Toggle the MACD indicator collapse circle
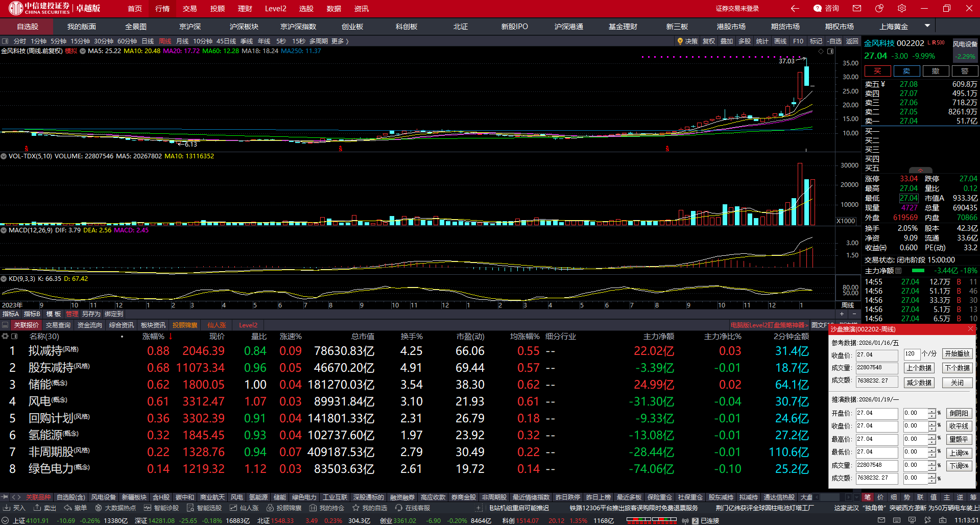 click(x=4, y=230)
